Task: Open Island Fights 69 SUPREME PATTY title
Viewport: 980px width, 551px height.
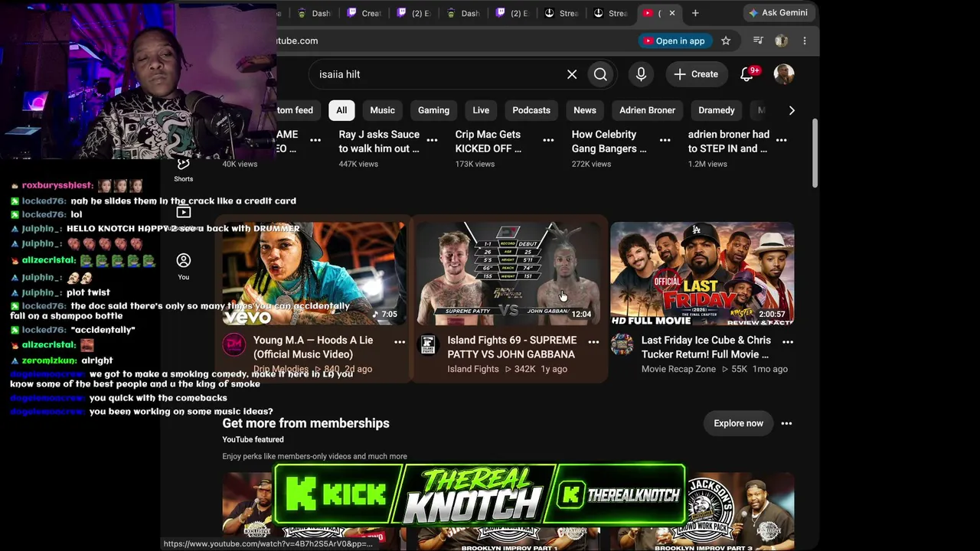Action: [x=511, y=347]
